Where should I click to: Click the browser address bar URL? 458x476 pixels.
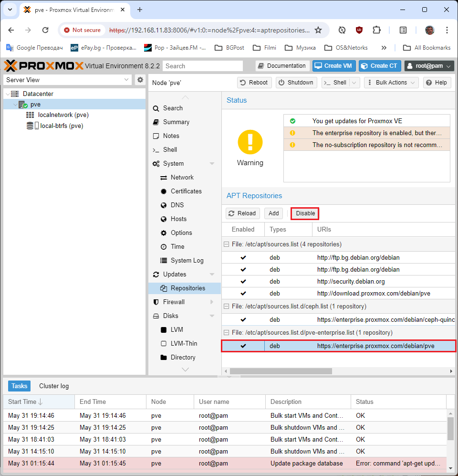click(209, 30)
